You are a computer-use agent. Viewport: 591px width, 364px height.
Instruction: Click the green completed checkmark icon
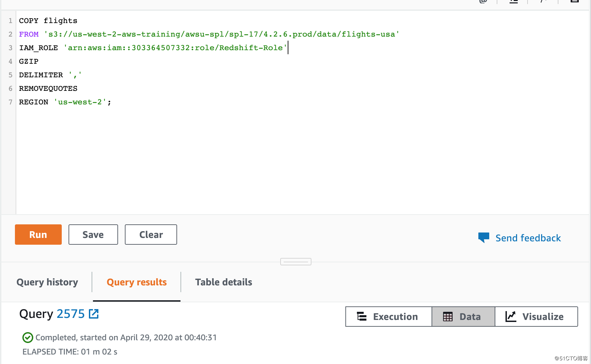[28, 338]
